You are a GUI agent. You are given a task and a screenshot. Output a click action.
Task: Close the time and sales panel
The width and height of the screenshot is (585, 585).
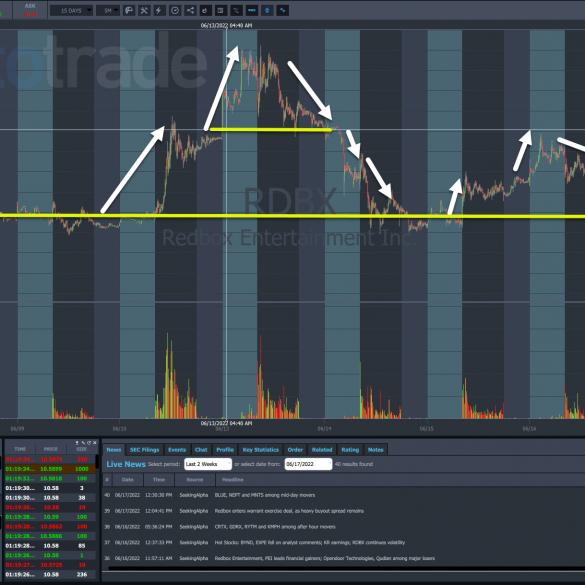click(x=94, y=442)
